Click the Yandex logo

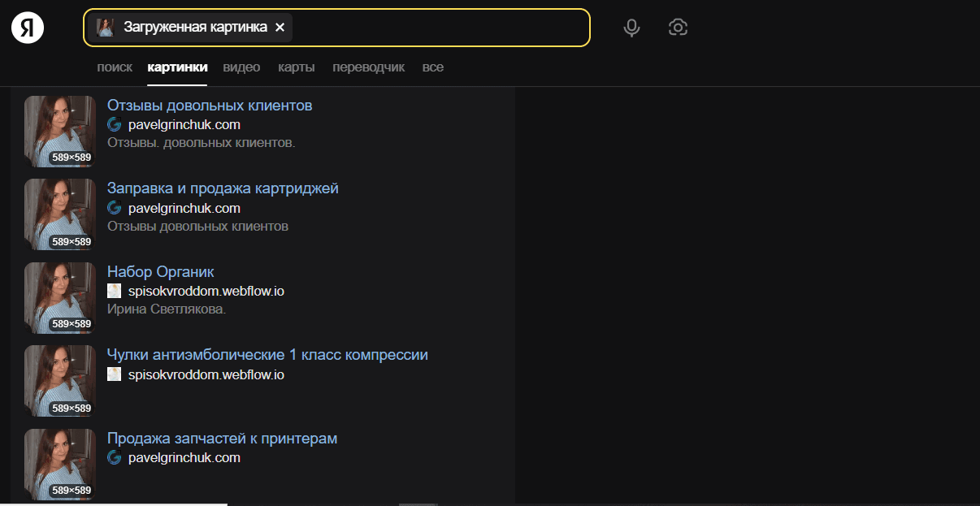27,27
